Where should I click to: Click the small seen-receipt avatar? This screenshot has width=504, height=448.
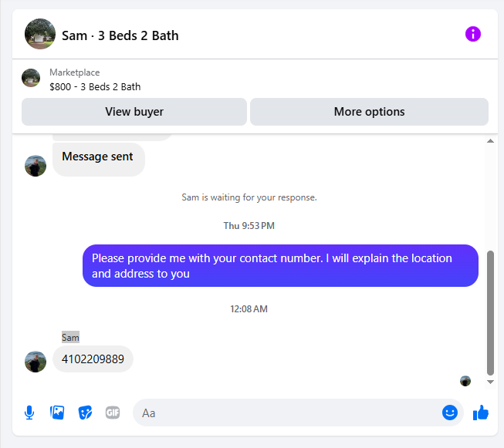point(465,381)
